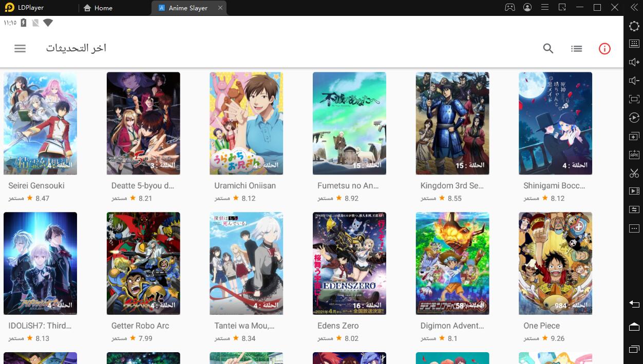The image size is (643, 364).
Task: Open Fumetsu no Anata e poster
Action: 349,123
